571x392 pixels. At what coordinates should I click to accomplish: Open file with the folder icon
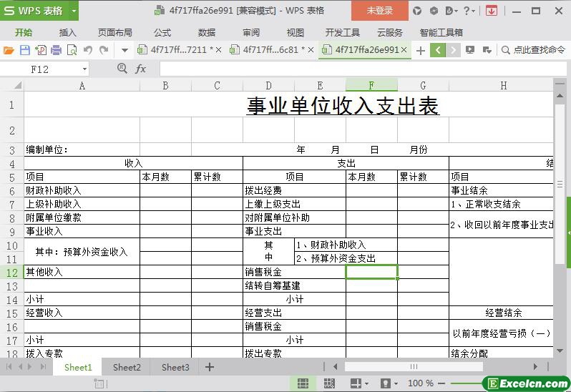9,50
